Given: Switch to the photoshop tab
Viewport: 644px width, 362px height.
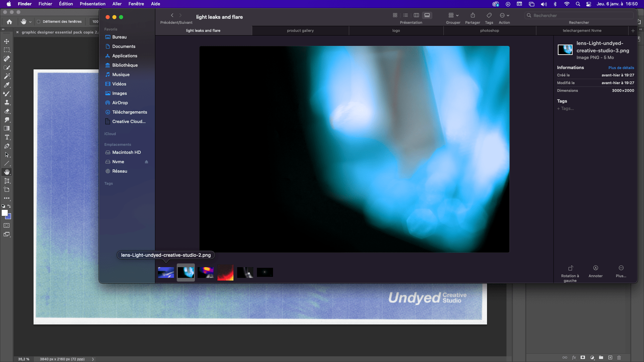Looking at the screenshot, I should pos(489,30).
